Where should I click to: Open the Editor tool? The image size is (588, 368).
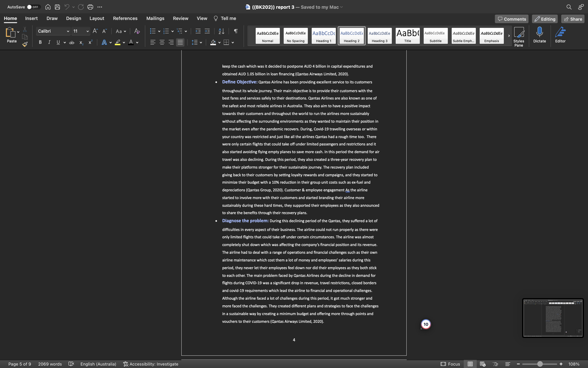[x=560, y=35]
